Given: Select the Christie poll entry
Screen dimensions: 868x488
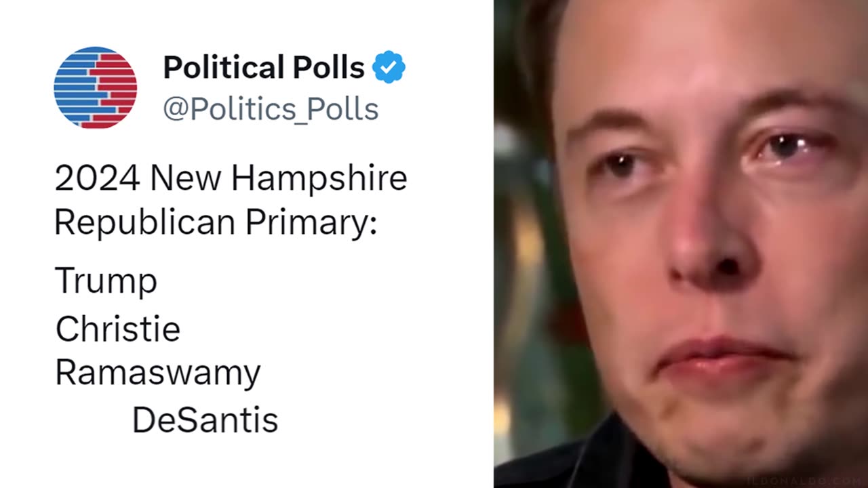Looking at the screenshot, I should [118, 329].
